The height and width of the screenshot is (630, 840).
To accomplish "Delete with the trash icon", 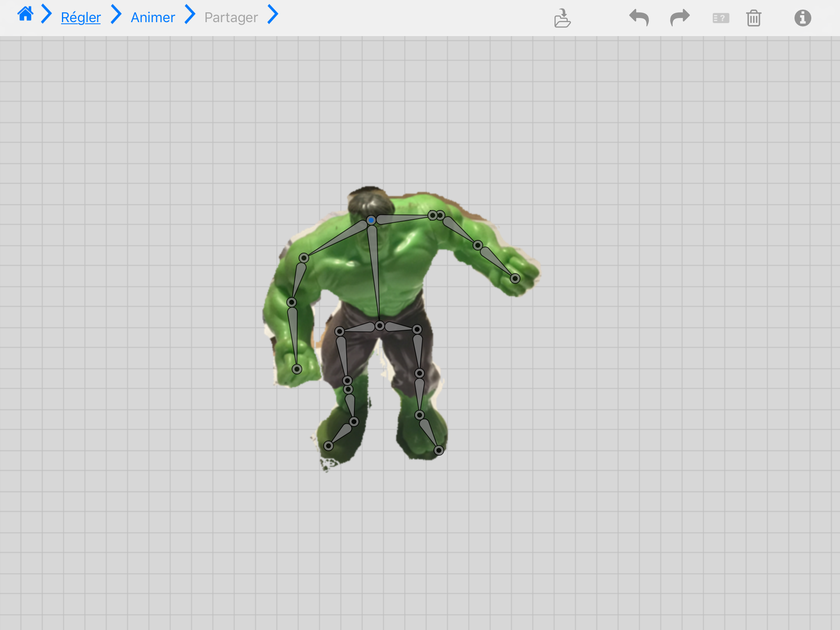I will (x=754, y=18).
